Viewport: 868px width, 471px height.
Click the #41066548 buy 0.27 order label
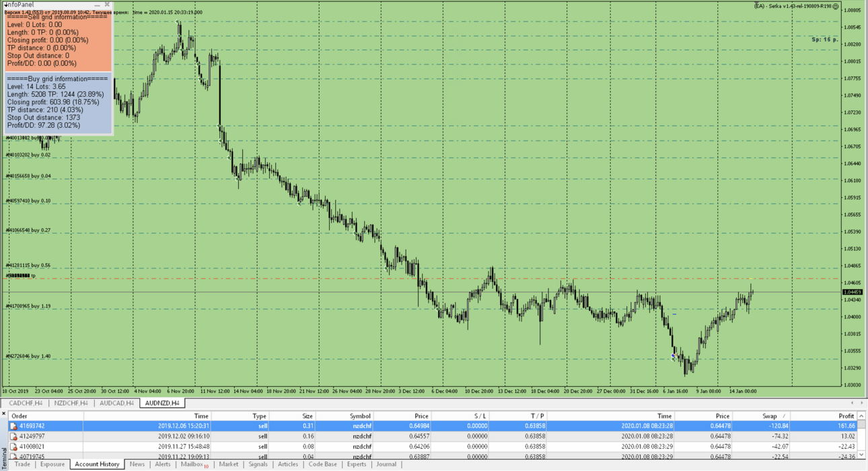point(28,230)
